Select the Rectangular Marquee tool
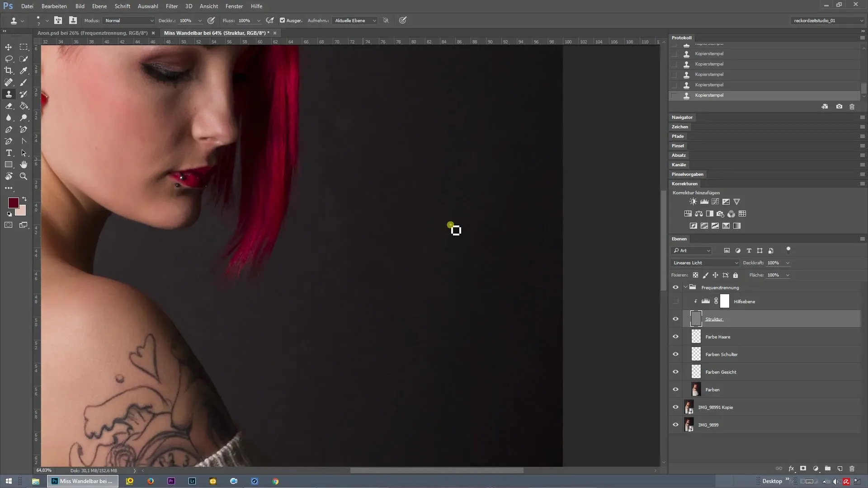Image resolution: width=868 pixels, height=488 pixels. tap(24, 47)
